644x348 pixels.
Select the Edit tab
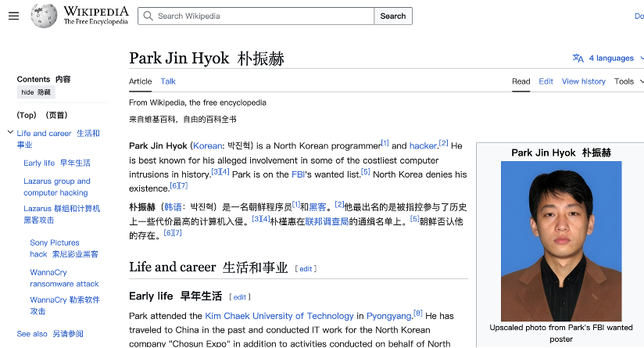546,81
